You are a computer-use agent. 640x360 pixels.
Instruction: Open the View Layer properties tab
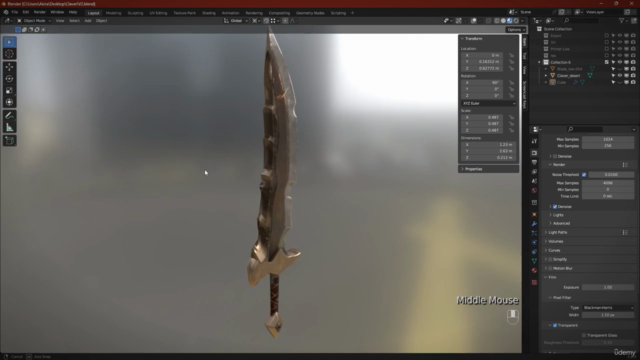point(534,172)
